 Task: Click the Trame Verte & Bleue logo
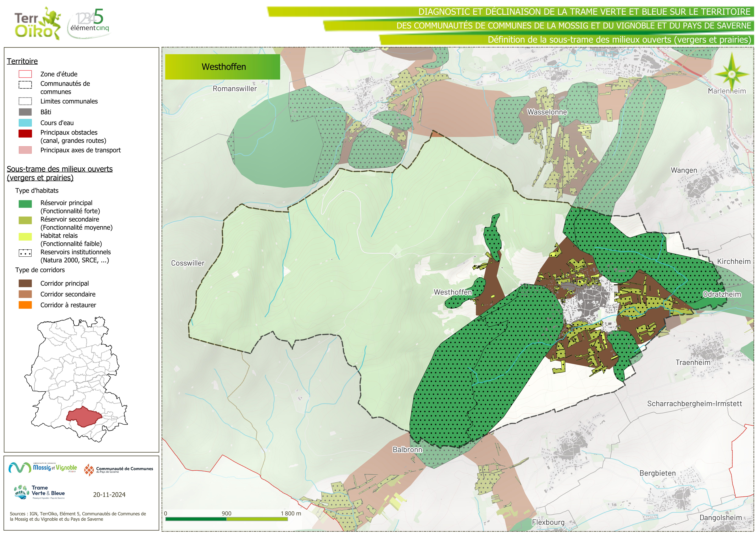pyautogui.click(x=39, y=492)
